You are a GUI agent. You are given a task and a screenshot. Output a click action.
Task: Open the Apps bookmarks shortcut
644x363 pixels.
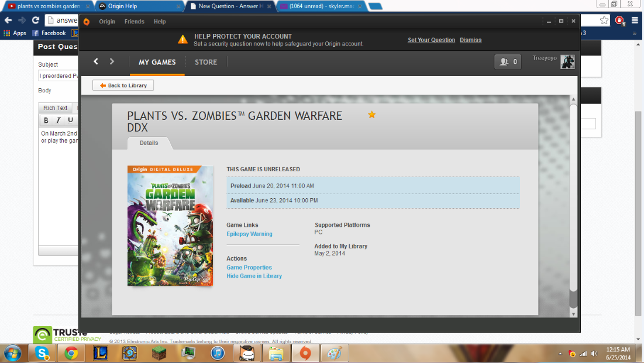coord(15,33)
